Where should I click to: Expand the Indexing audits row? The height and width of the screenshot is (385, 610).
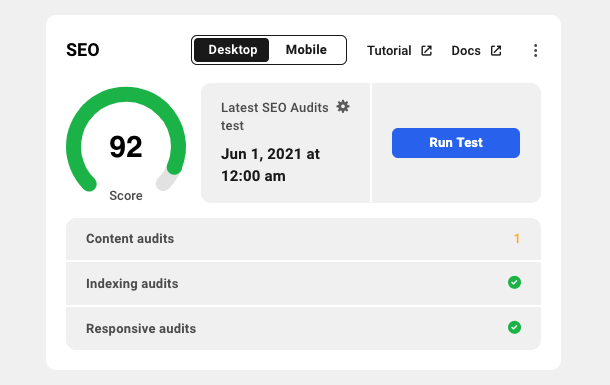pos(303,284)
